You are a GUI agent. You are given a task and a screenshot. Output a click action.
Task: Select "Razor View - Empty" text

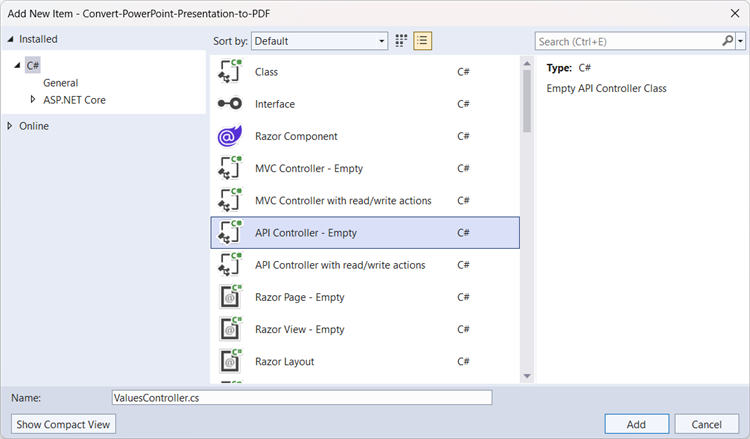pos(299,329)
